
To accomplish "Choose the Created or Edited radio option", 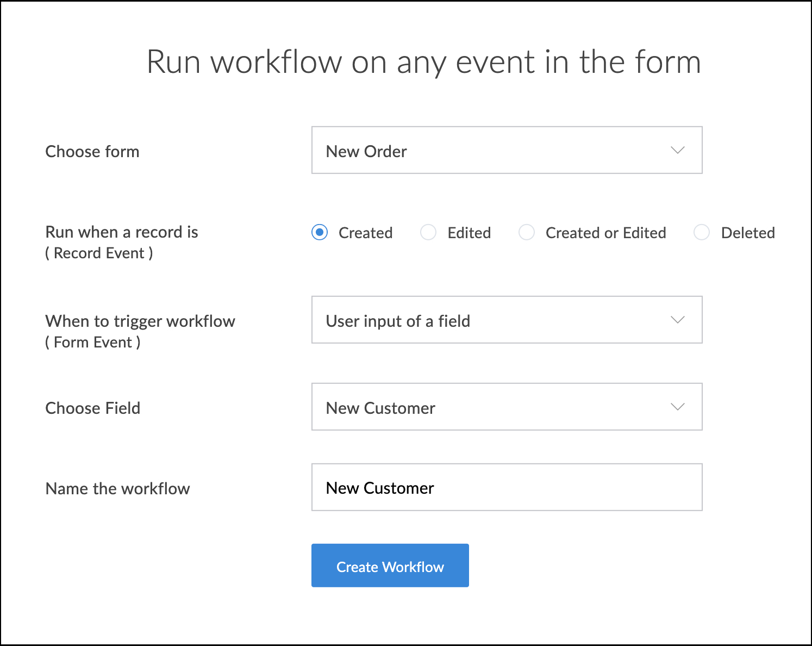I will tap(527, 233).
